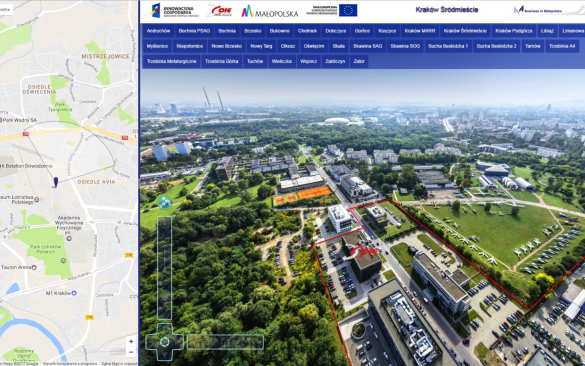This screenshot has height=366, width=585.
Task: Select the Bukowno tab
Action: 279,31
